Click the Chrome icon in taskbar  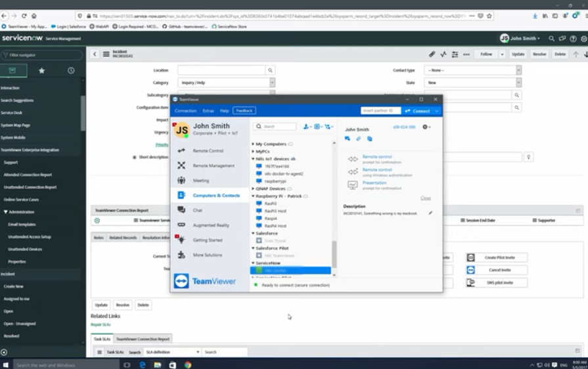[x=188, y=364]
